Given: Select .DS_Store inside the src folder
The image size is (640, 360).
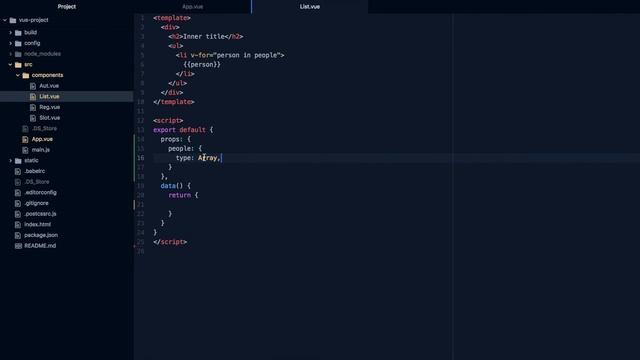Looking at the screenshot, I should (x=44, y=129).
